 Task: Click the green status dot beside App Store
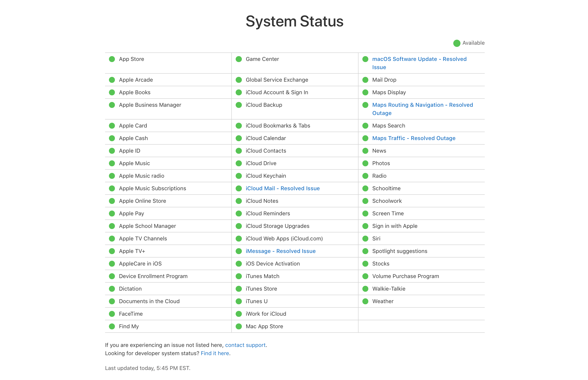[x=112, y=59]
